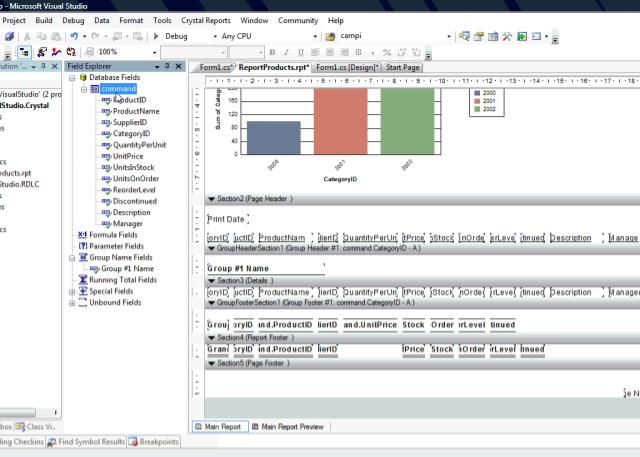
Task: Open Start Page via green arrow icon
Action: click(x=522, y=36)
